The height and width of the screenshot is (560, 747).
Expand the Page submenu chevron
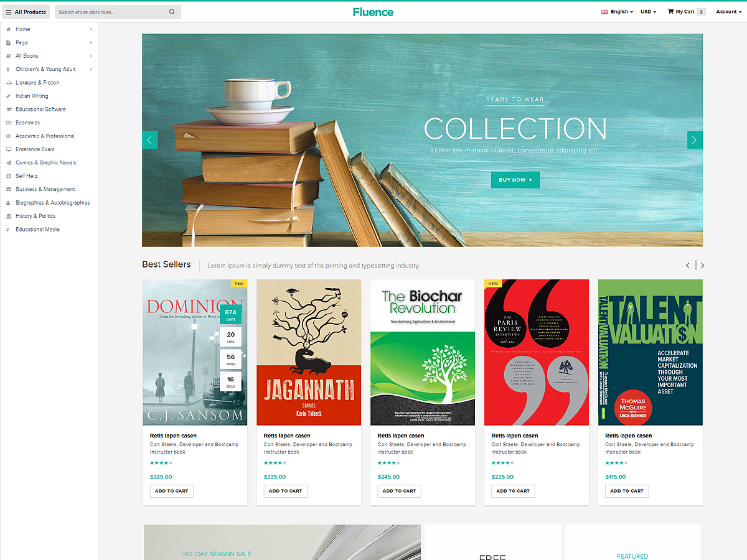click(90, 43)
